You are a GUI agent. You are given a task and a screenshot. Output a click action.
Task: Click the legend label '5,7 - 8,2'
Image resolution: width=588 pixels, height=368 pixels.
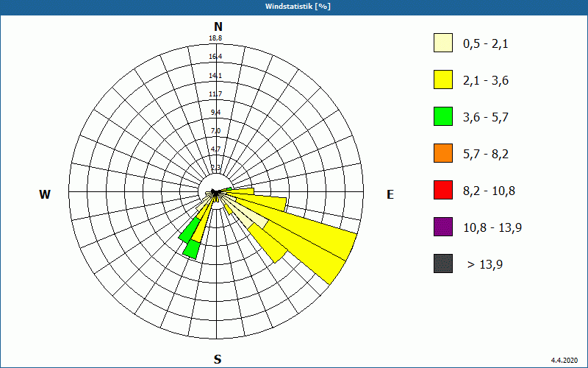point(486,155)
